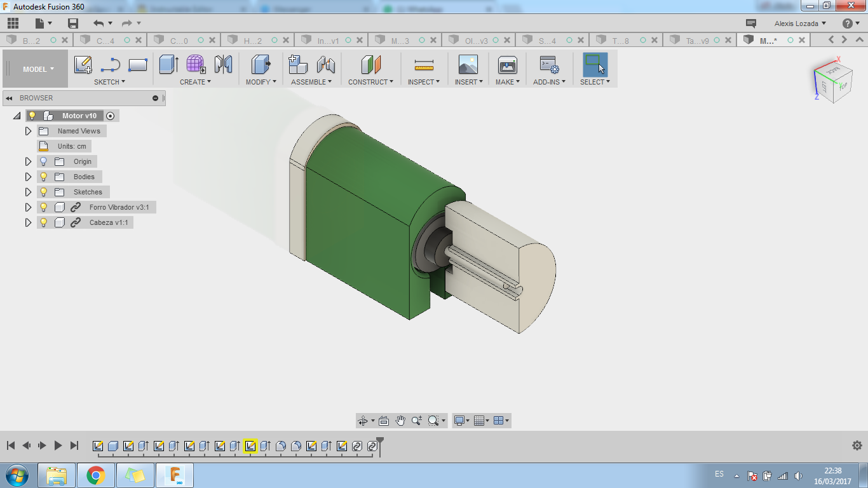Open the Help question mark menu
Viewport: 868px width, 488px height.
[850, 24]
